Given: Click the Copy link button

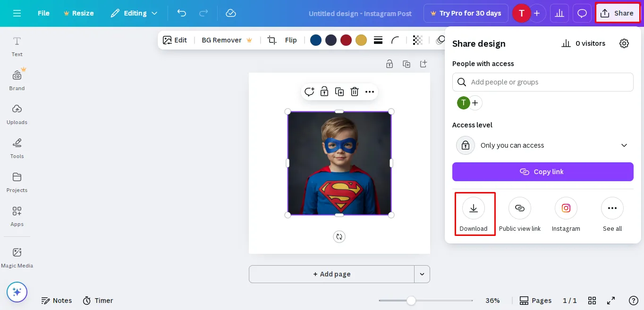Looking at the screenshot, I should point(543,172).
